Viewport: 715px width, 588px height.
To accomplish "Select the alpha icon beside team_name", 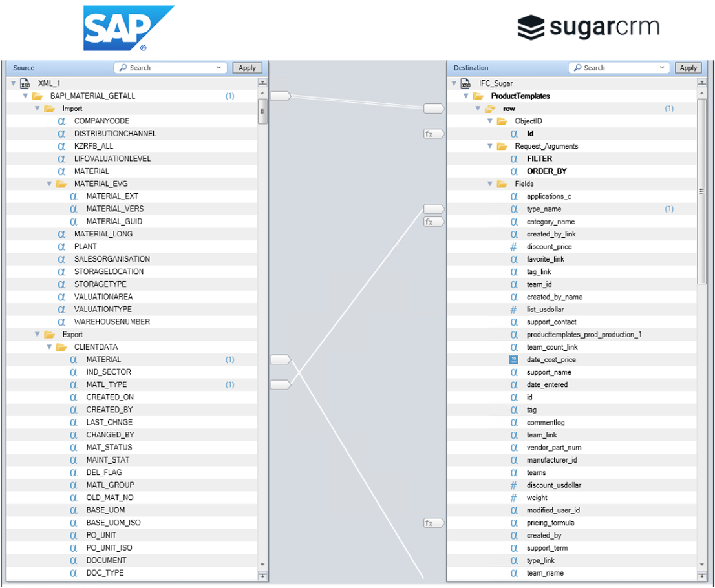I will pos(513,572).
